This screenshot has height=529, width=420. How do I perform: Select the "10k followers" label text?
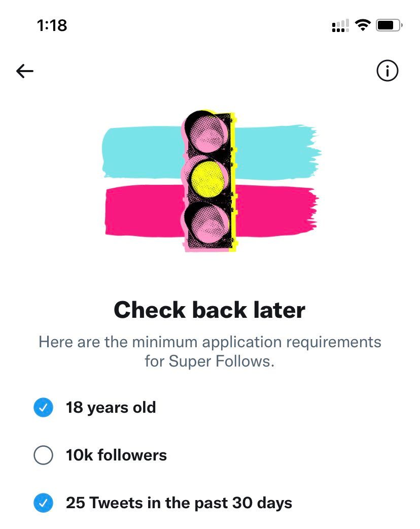point(116,455)
